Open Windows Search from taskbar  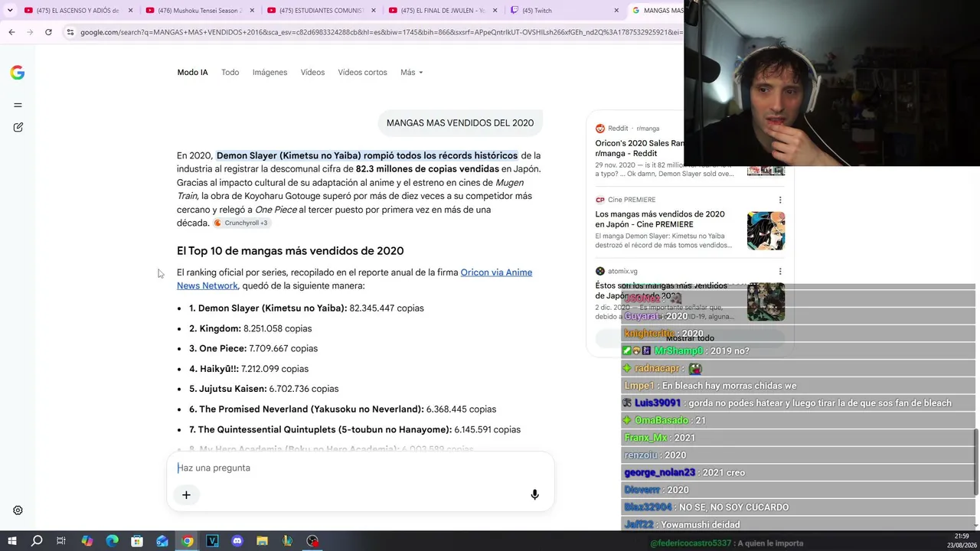(x=37, y=541)
